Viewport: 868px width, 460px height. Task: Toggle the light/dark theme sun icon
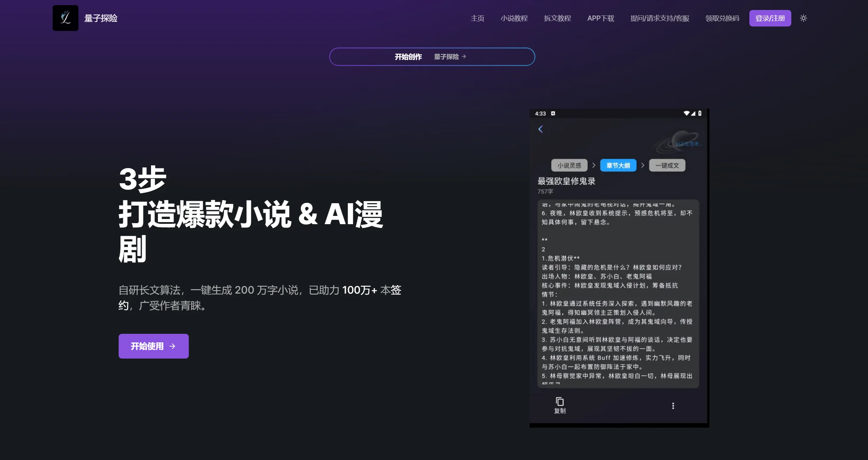coord(803,18)
